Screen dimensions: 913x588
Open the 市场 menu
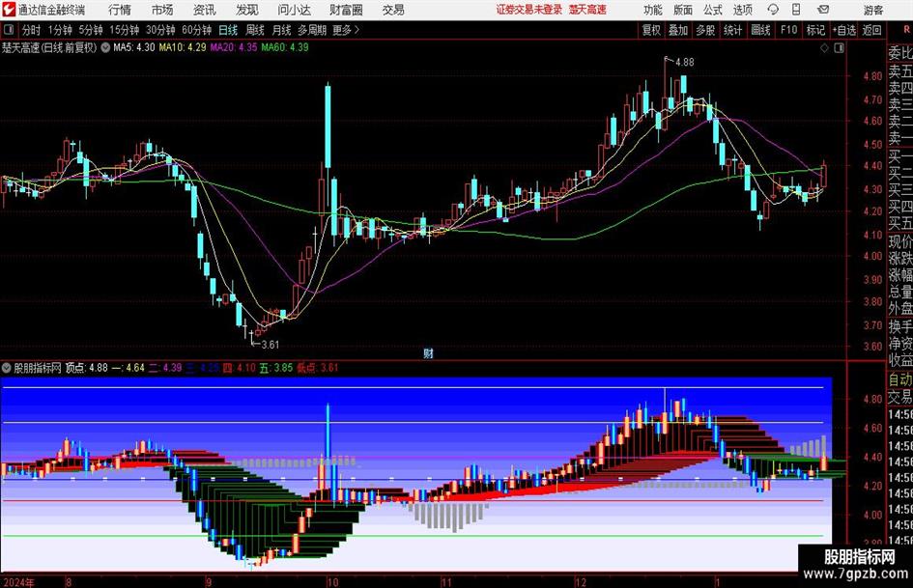point(162,10)
